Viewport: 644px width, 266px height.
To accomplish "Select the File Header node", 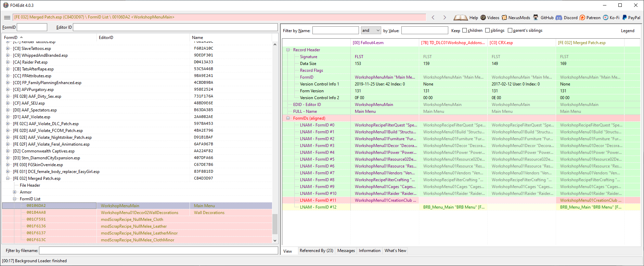I will 30,185.
